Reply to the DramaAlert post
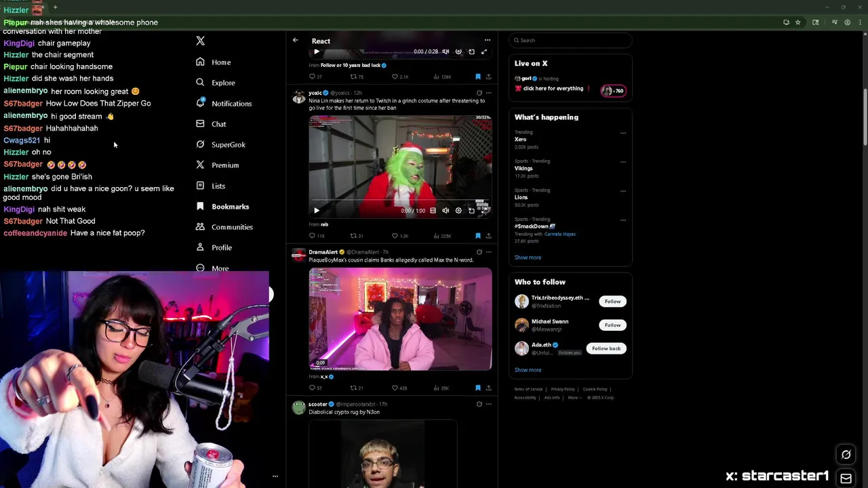The width and height of the screenshot is (868, 488). coord(315,388)
